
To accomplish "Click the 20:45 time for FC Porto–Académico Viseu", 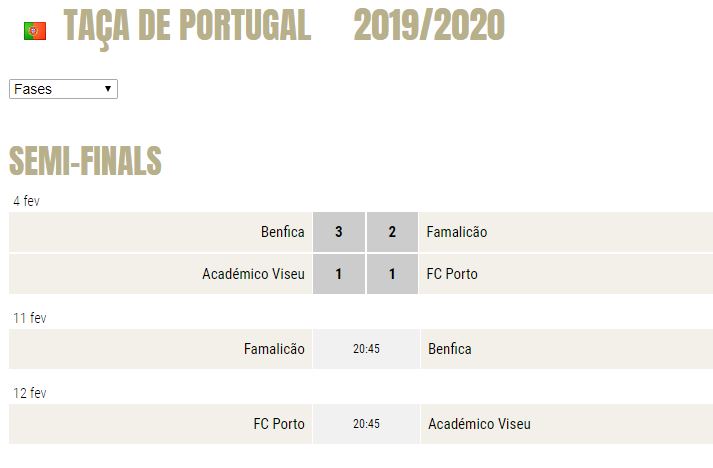I will pos(367,424).
